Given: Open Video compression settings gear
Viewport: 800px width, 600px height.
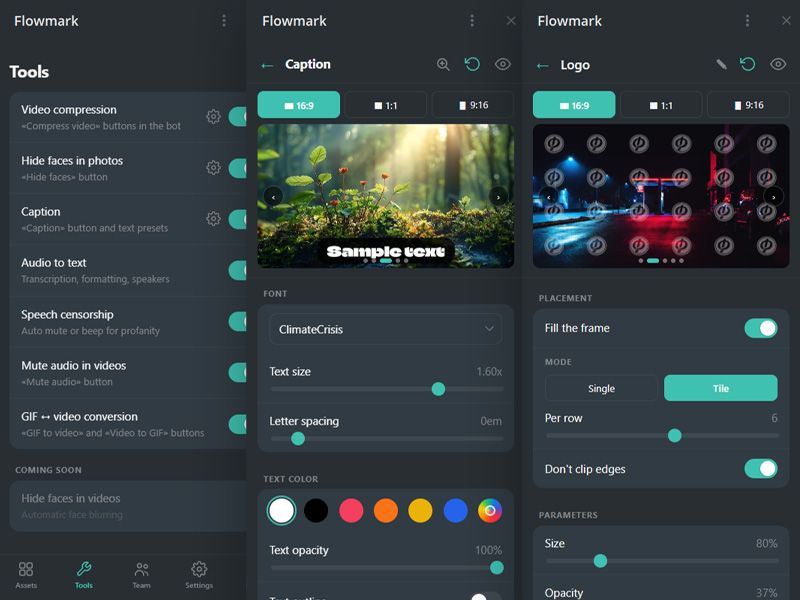Looking at the screenshot, I should point(213,116).
